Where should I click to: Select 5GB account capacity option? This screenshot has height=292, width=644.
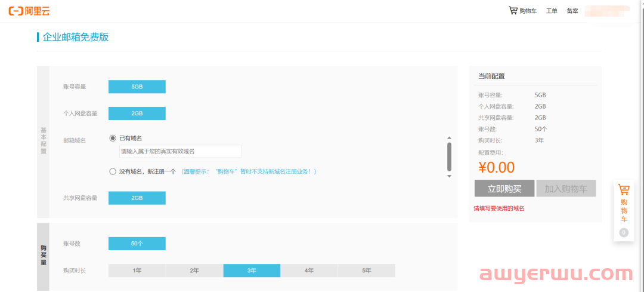click(x=137, y=87)
